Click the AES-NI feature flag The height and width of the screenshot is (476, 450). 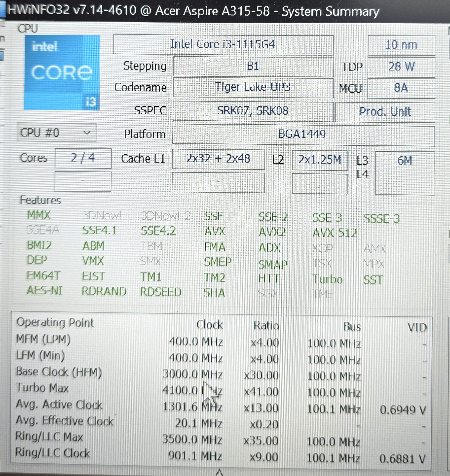45,291
